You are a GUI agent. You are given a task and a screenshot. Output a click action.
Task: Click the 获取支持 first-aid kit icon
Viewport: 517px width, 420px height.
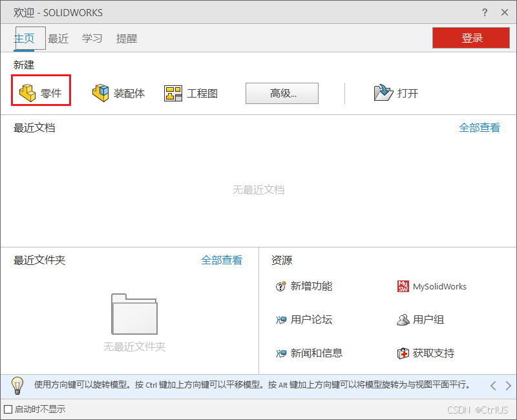coord(403,353)
